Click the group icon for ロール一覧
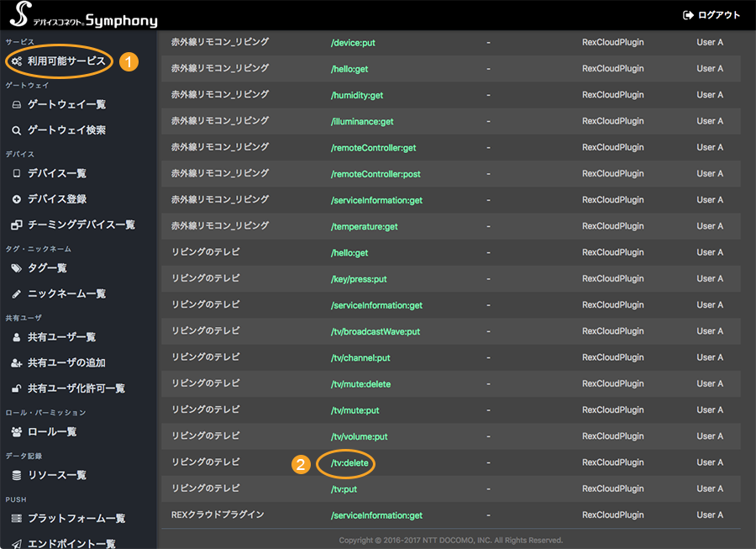 pyautogui.click(x=17, y=432)
